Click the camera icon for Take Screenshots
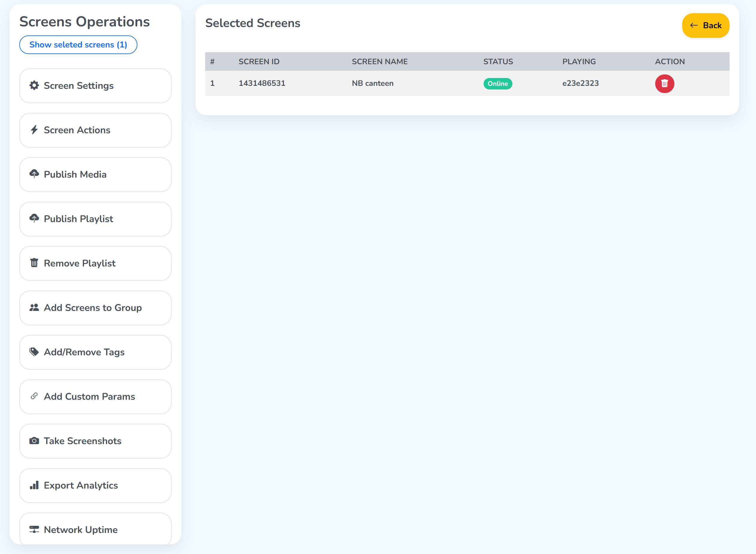 (34, 441)
